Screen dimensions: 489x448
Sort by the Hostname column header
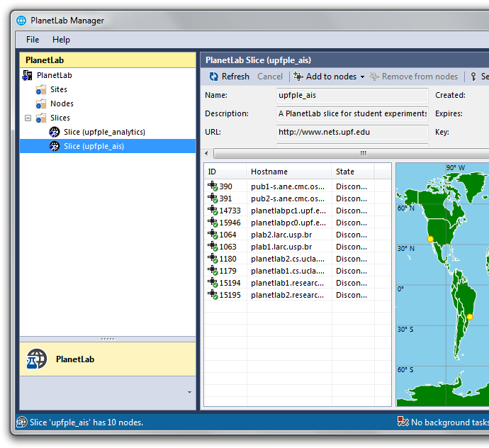288,172
